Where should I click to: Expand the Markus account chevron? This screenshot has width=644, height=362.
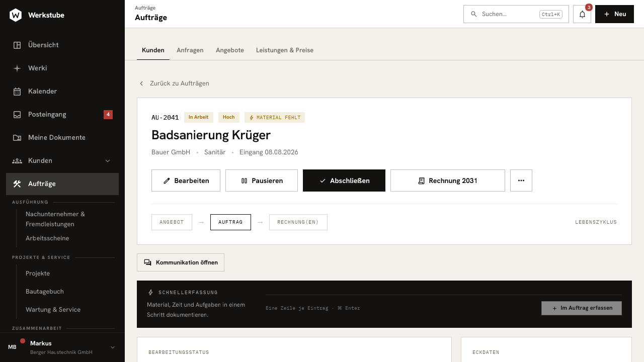point(113,347)
